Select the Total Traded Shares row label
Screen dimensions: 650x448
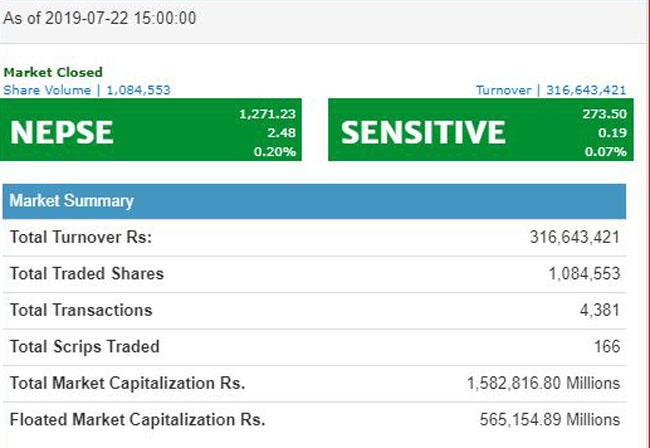[x=86, y=273]
